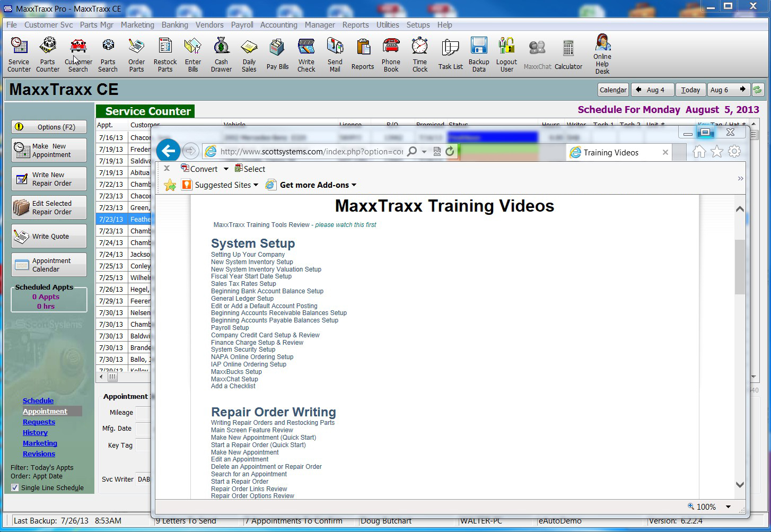
Task: Open the Schedule link in sidebar
Action: [x=38, y=401]
